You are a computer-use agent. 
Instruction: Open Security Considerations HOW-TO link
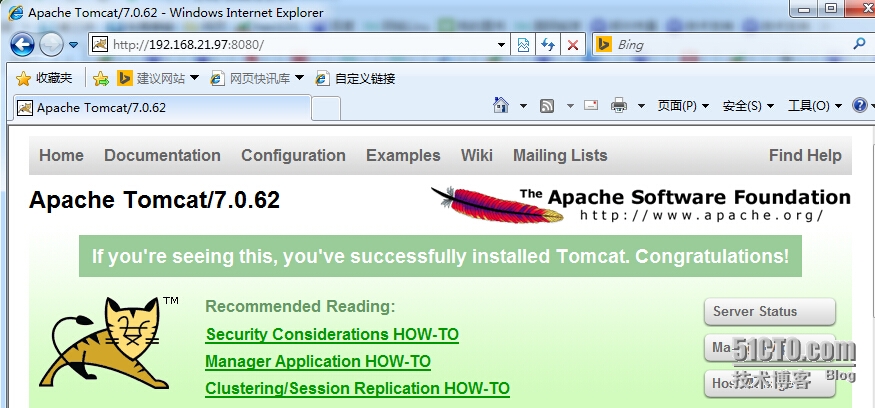click(333, 334)
